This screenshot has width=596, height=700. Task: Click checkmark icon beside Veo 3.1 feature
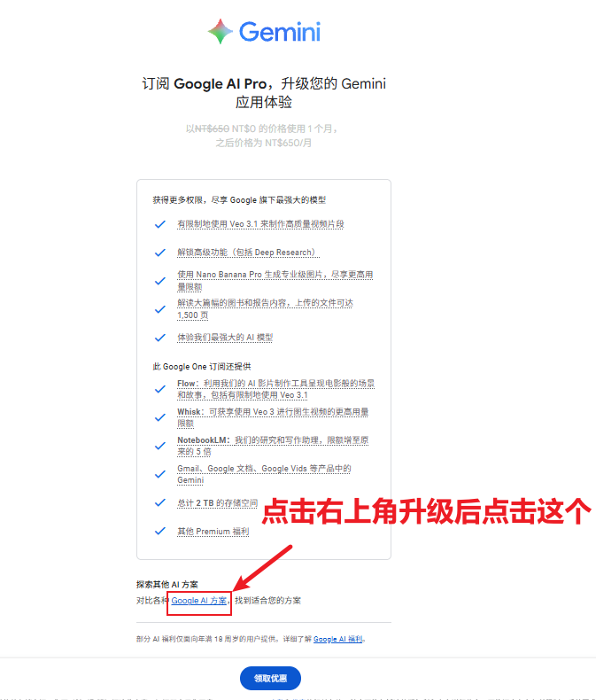159,224
